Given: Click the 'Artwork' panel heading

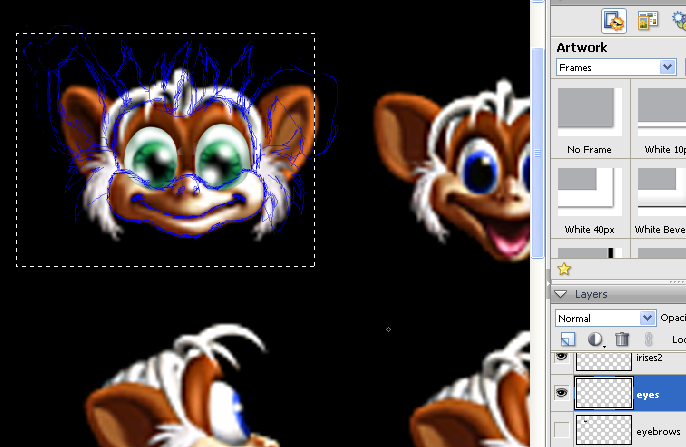Looking at the screenshot, I should 582,47.
